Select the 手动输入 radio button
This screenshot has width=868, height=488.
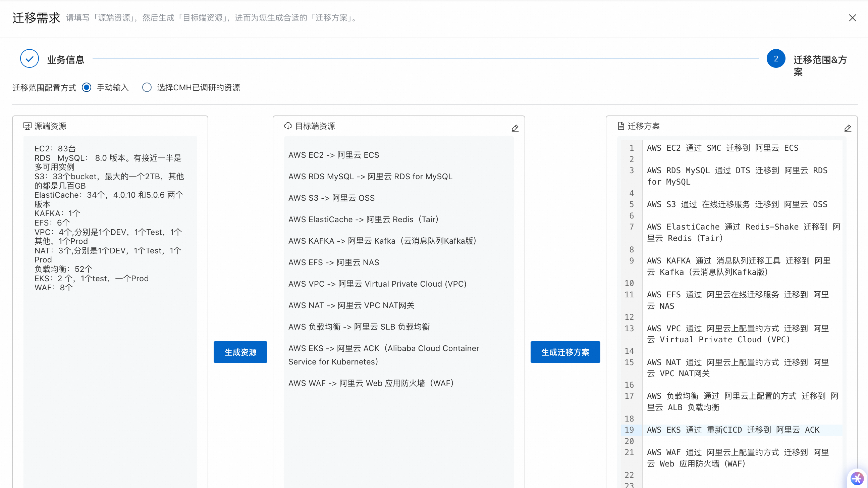[87, 87]
